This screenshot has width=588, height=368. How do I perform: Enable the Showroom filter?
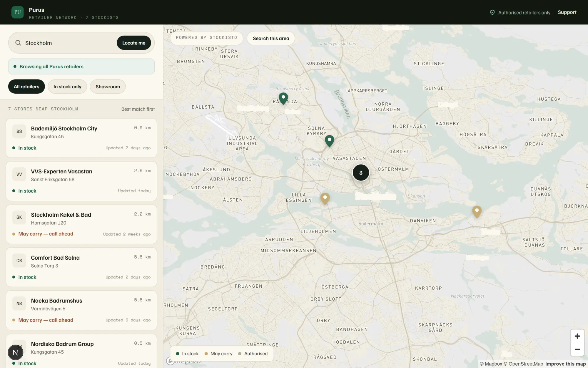108,87
